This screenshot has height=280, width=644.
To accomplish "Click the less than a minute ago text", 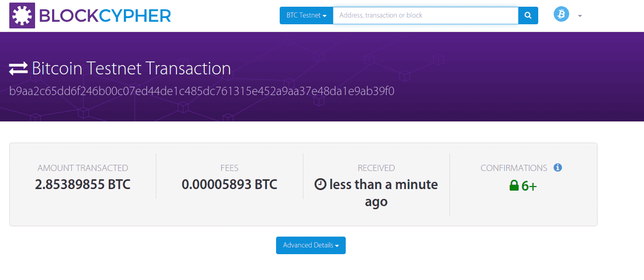I will [x=383, y=193].
